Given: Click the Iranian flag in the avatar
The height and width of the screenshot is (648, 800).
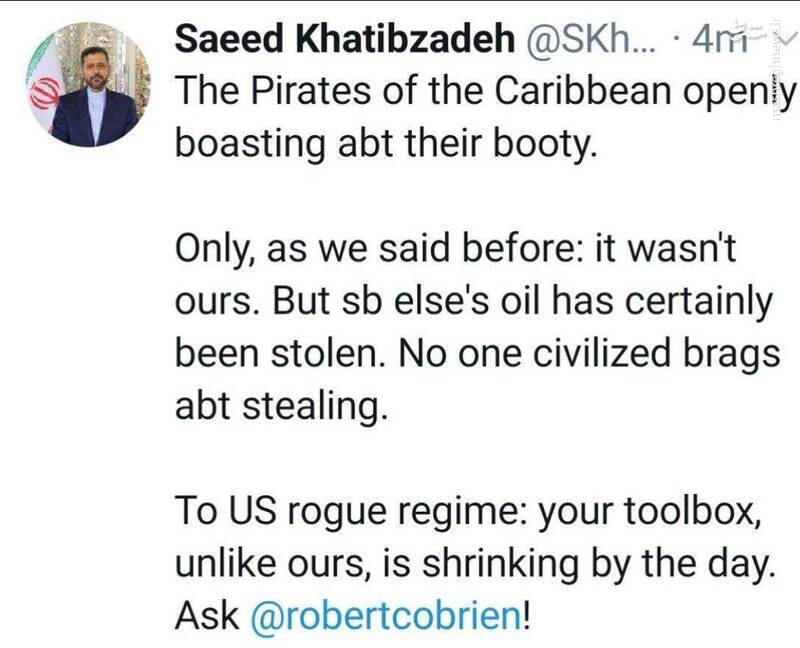Looking at the screenshot, I should point(45,92).
